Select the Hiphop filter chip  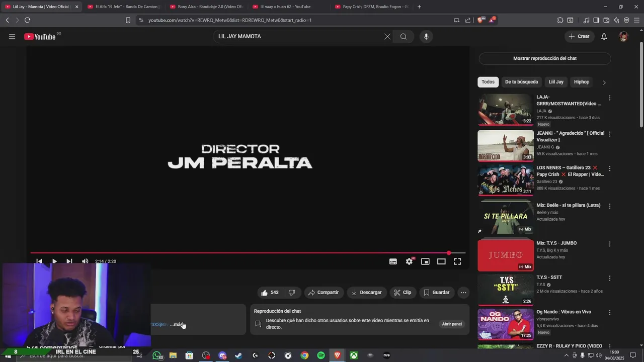click(582, 82)
